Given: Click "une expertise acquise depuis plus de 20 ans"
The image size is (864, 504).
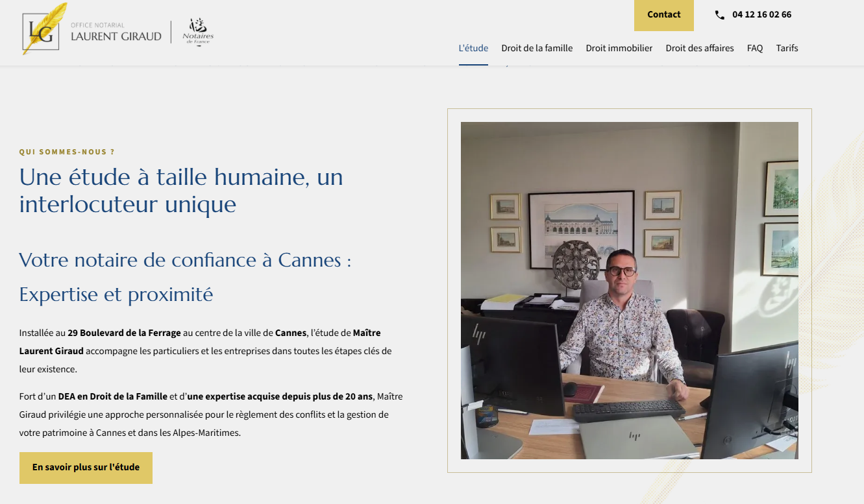Looking at the screenshot, I should (x=280, y=396).
